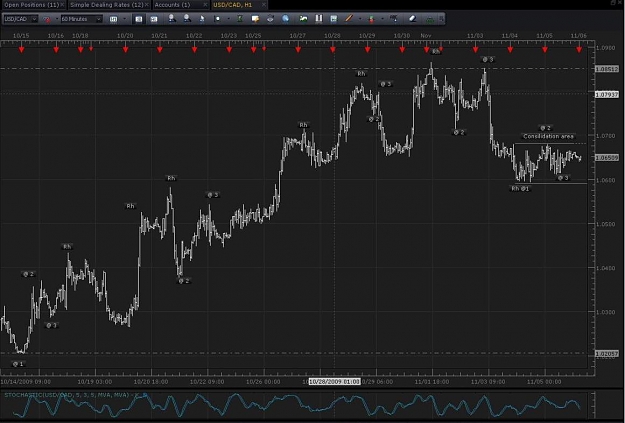Click the highlighted 10/28/2009 01:00 time label
Screen dimensions: 625x423
334,382
